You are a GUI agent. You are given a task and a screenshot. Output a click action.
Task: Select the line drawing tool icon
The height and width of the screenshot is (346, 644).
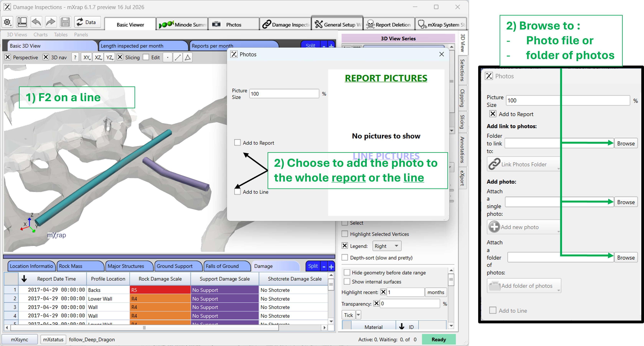(178, 58)
